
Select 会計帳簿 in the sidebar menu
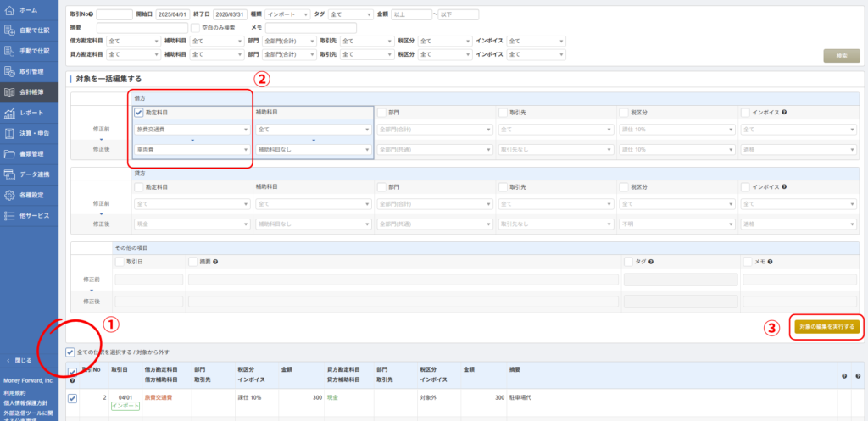pos(29,91)
